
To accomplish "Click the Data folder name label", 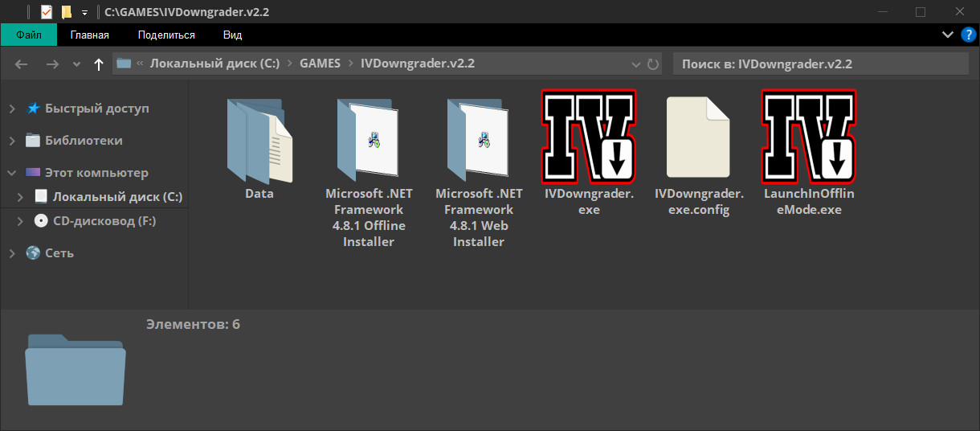I will point(259,194).
